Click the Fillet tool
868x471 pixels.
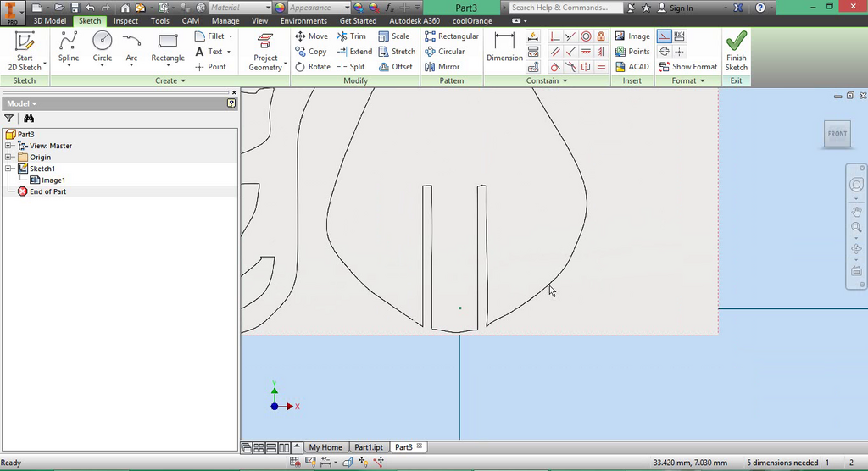210,36
